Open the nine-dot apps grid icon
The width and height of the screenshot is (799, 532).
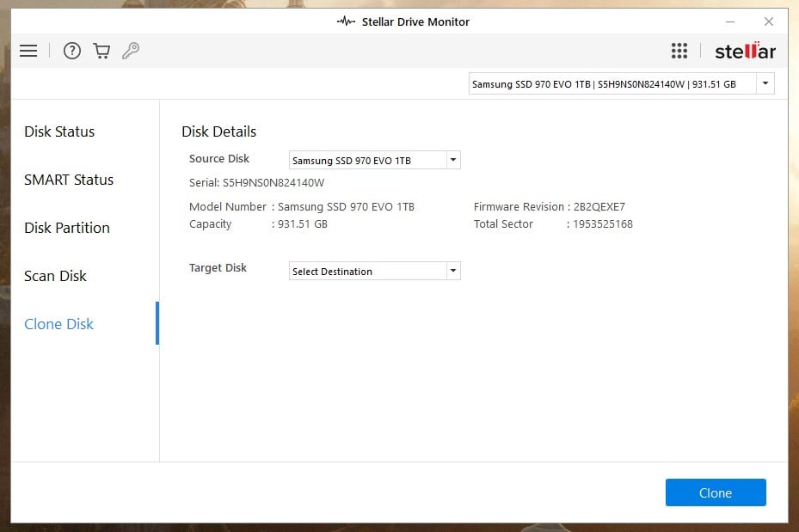pos(679,51)
